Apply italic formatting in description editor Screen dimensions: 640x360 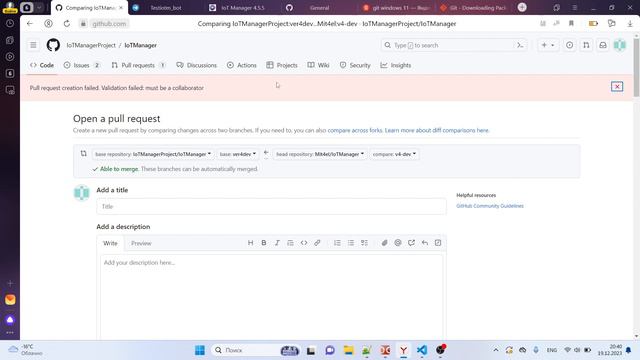point(277,243)
